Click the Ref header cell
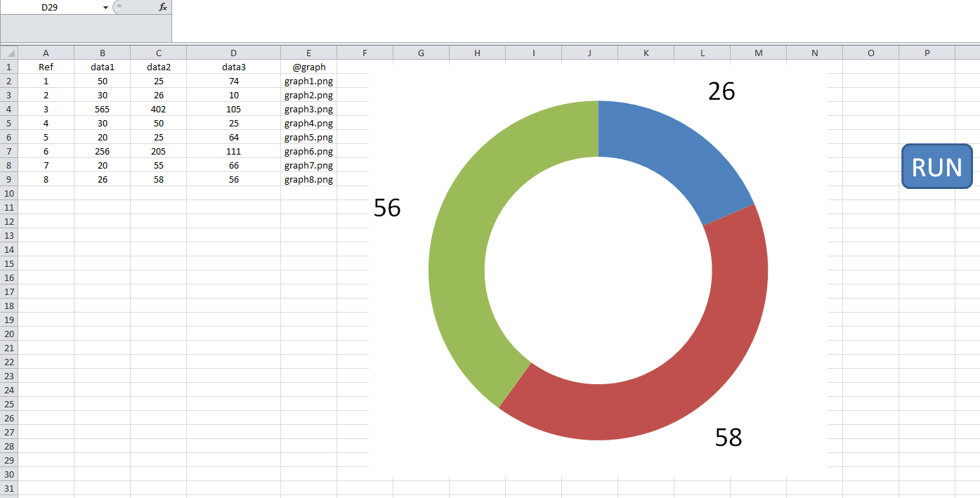The height and width of the screenshot is (498, 980). tap(46, 67)
